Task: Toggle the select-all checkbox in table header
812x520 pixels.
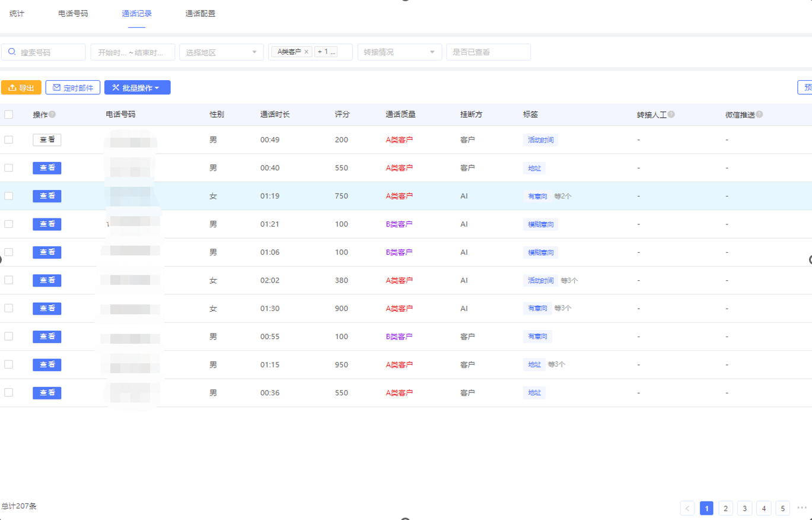Action: [x=8, y=115]
